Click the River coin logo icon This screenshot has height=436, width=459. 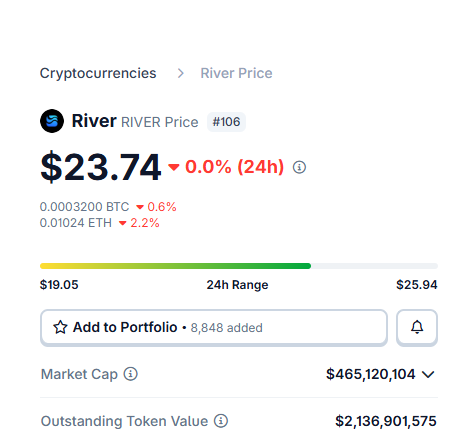pos(52,121)
